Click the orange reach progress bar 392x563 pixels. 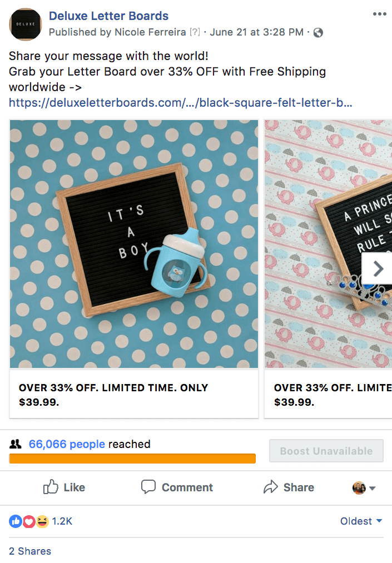point(132,459)
